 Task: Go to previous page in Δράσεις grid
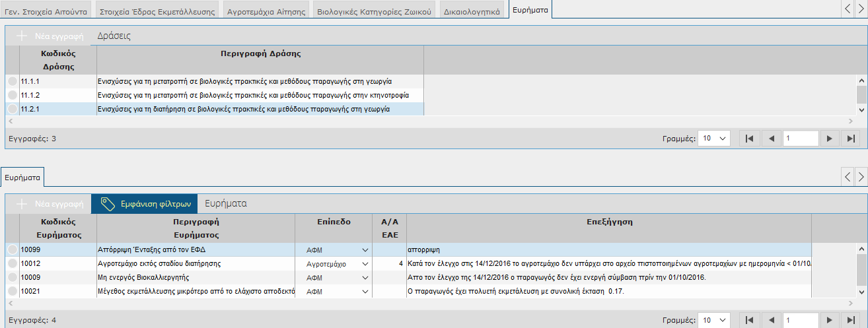click(x=771, y=139)
